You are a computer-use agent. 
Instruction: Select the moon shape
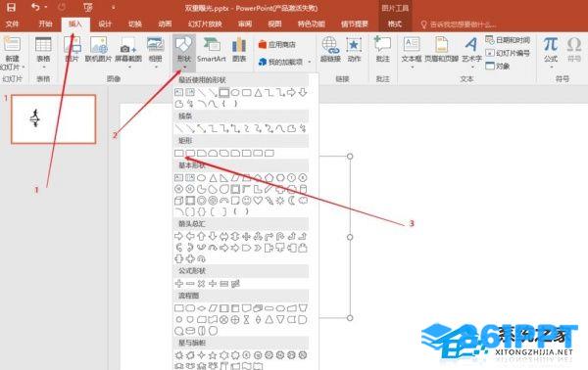[x=291, y=201]
